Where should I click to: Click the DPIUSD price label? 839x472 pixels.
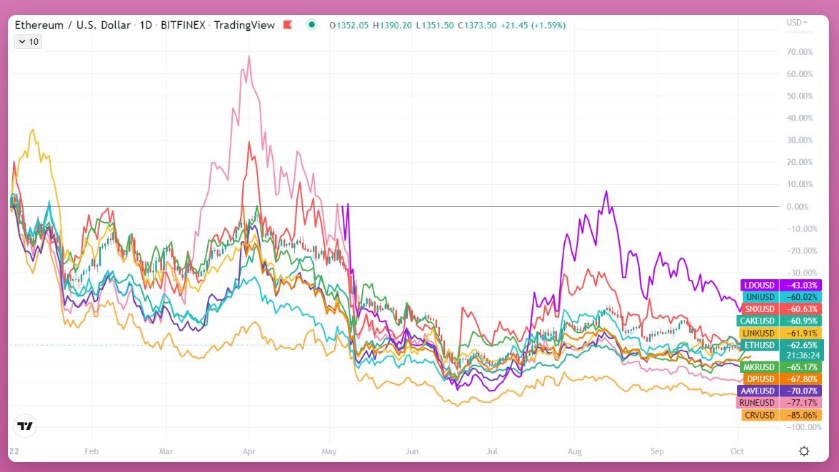[x=761, y=379]
